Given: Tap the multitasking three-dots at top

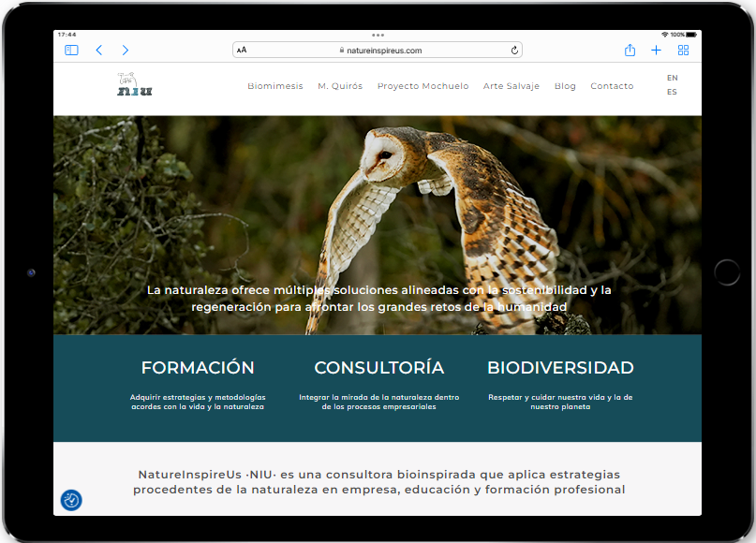Looking at the screenshot, I should [378, 35].
